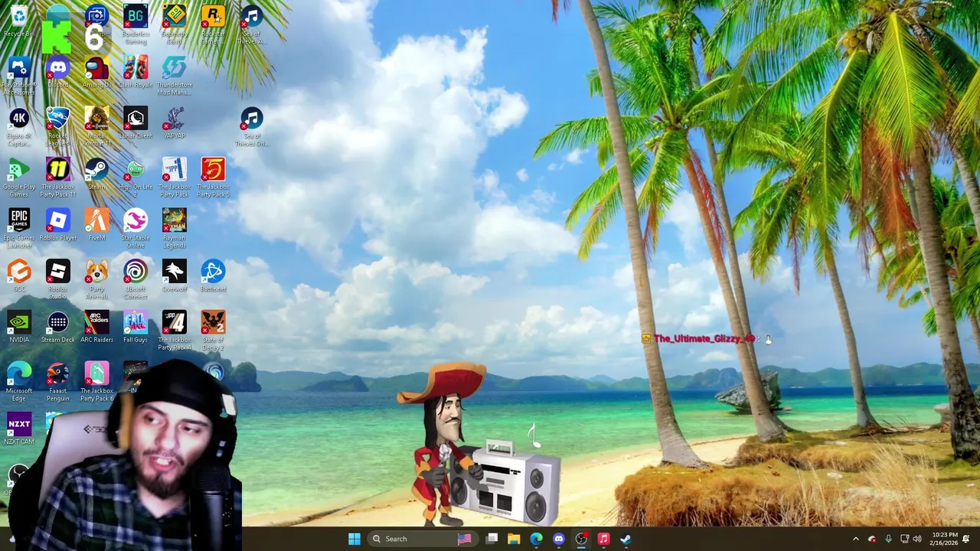Open The Jackbox Party Pack 6 icon
Screen dimensions: 980x551
tap(96, 382)
